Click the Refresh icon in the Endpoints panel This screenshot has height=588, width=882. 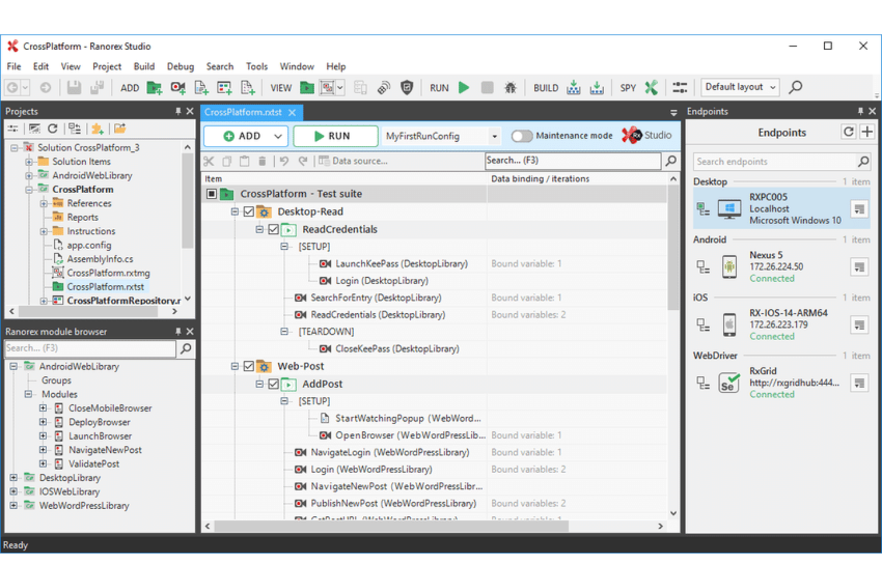click(848, 132)
